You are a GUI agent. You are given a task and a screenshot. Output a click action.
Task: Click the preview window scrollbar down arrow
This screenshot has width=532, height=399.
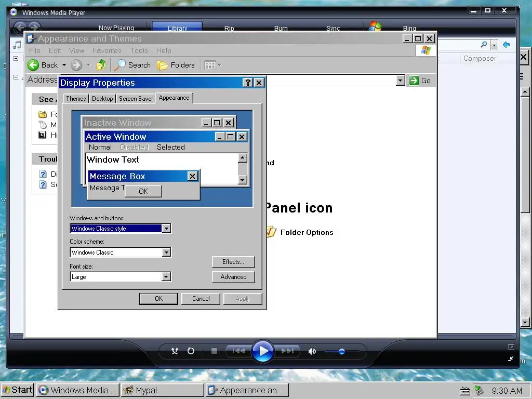pyautogui.click(x=243, y=180)
